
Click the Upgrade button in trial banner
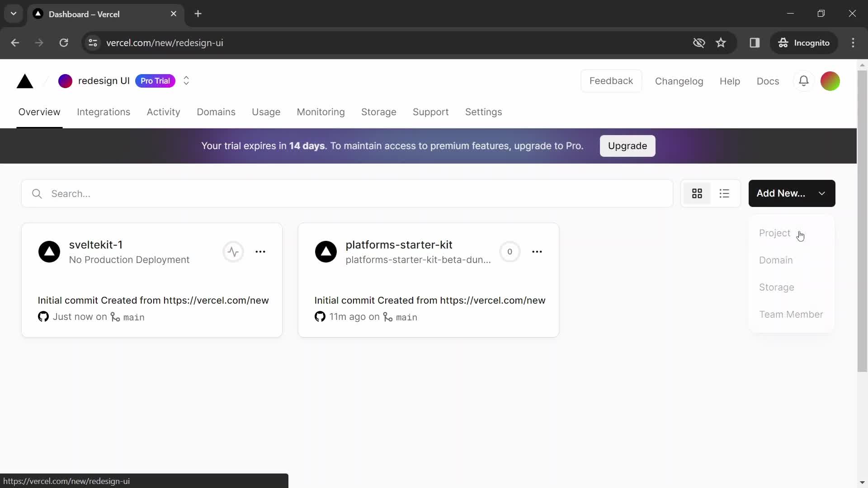pos(627,145)
